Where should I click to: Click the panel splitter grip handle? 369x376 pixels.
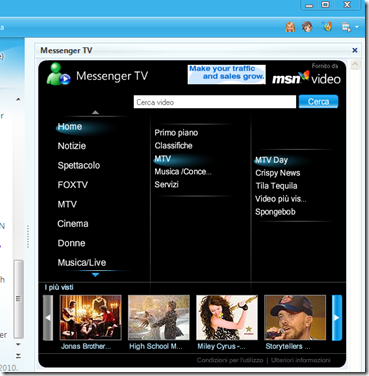click(28, 236)
